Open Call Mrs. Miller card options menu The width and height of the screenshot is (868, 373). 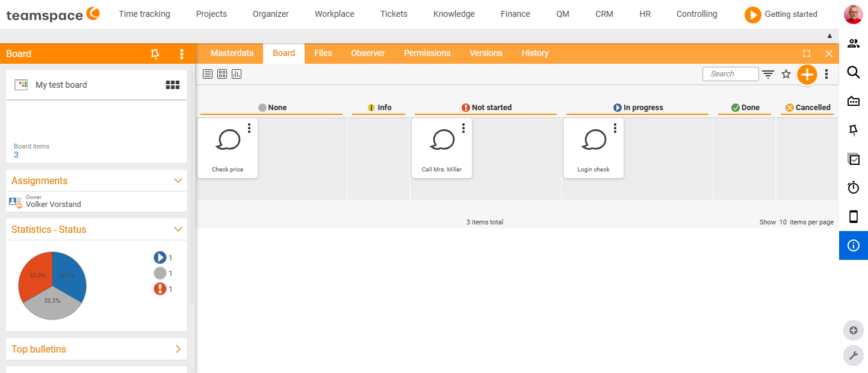(x=463, y=128)
